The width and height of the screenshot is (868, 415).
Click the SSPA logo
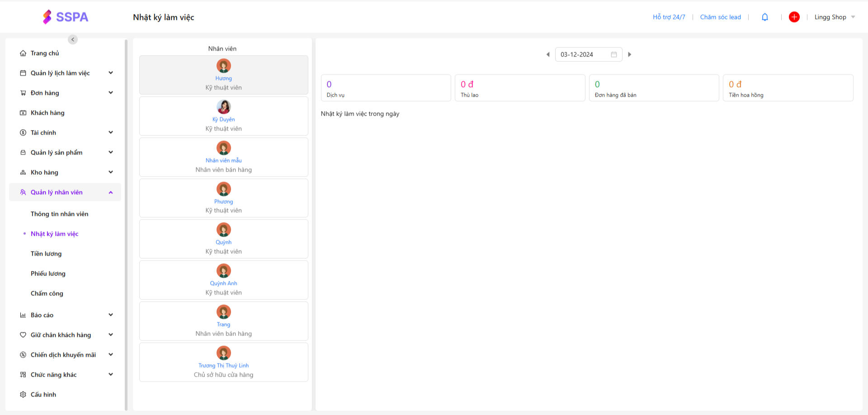tap(66, 17)
